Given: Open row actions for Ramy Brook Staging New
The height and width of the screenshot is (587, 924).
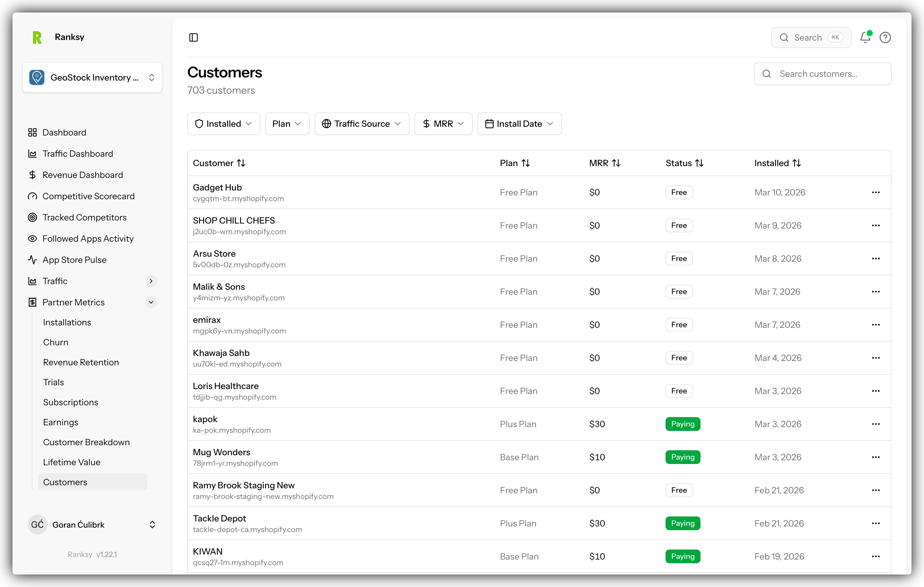Looking at the screenshot, I should coord(876,490).
